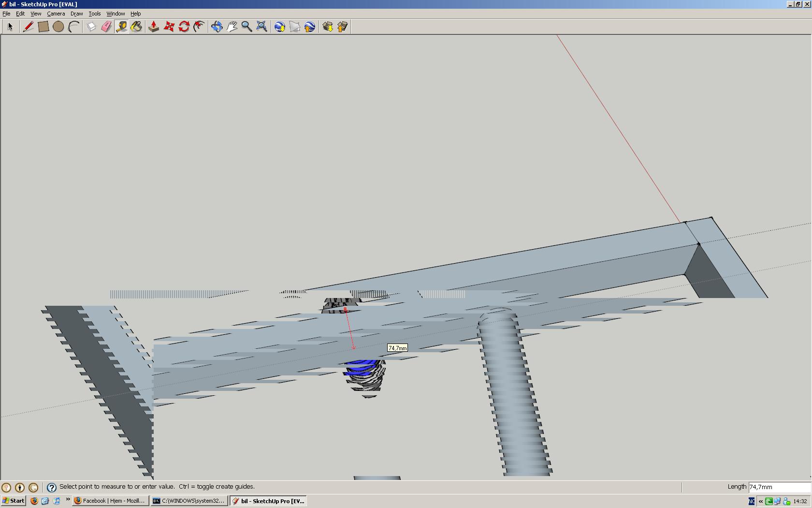Viewport: 812px width, 508px height.
Task: Launch iTunes music note quick launch icon
Action: (x=57, y=501)
